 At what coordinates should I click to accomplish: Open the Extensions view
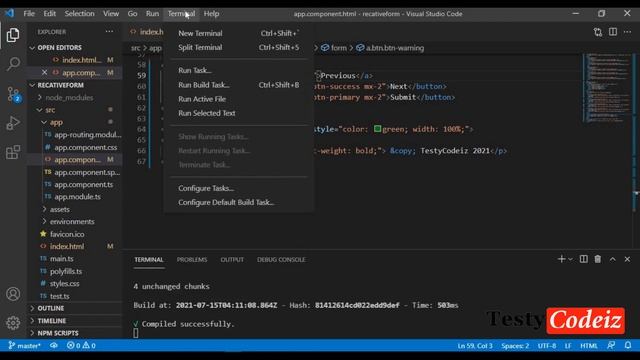(13, 152)
